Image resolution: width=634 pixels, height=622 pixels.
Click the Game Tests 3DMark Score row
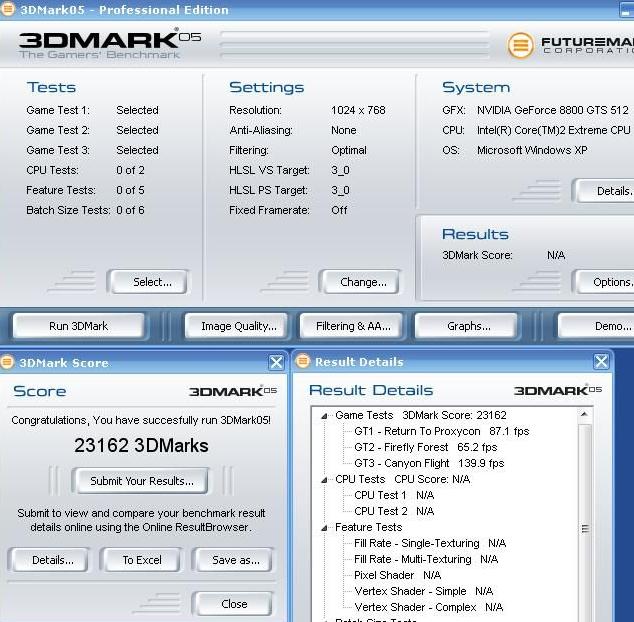tap(421, 415)
